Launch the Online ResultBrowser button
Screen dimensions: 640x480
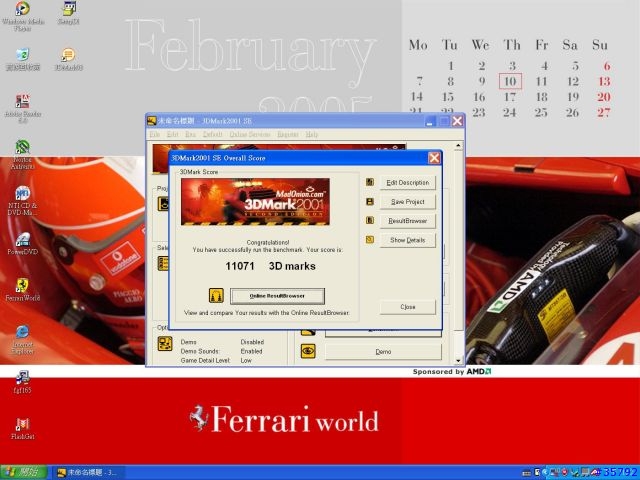pos(277,296)
